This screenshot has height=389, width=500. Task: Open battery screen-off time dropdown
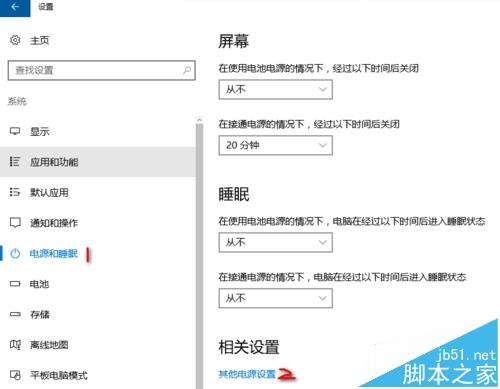pos(275,89)
